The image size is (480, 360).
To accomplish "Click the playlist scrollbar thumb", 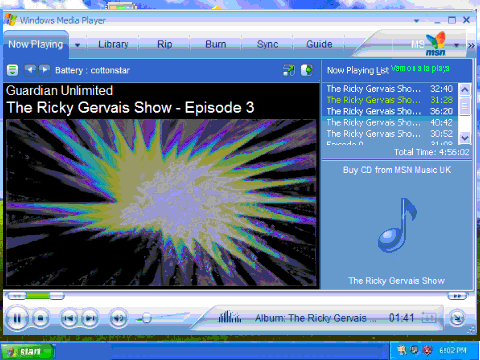I will point(465,106).
